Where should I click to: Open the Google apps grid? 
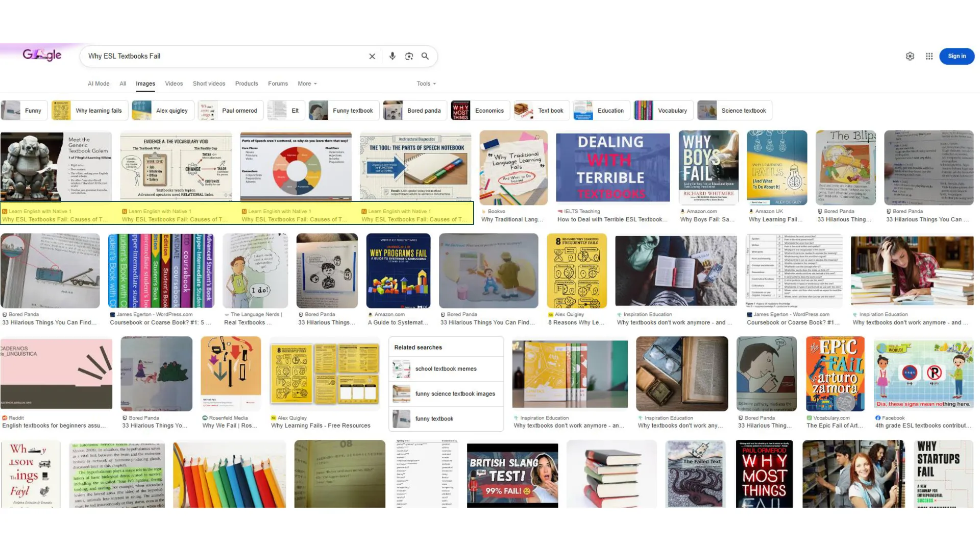929,56
